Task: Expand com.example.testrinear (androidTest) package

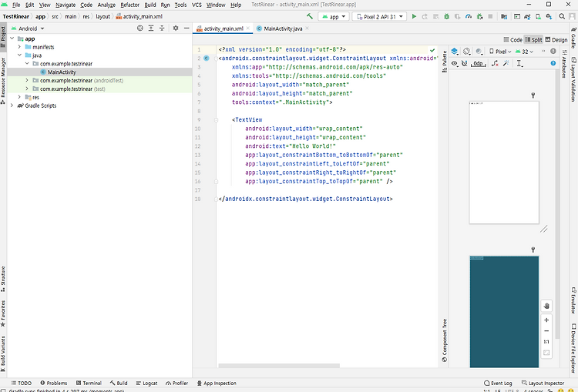Action: (27, 80)
